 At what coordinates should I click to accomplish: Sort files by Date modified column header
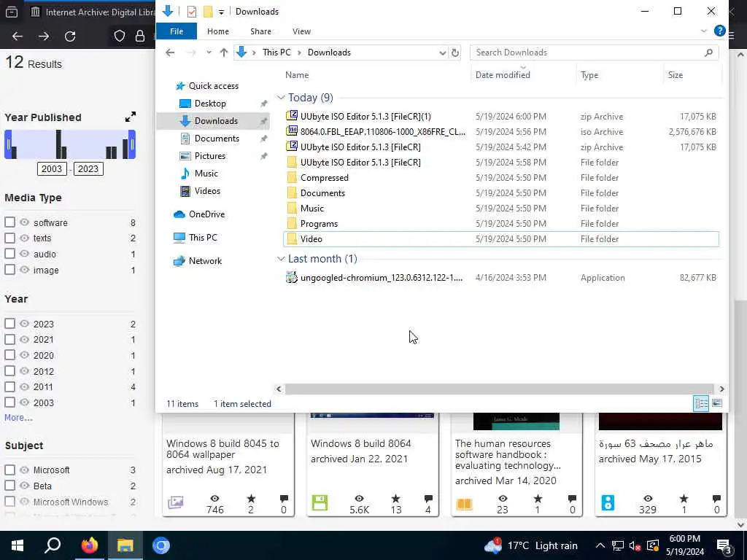pos(503,75)
